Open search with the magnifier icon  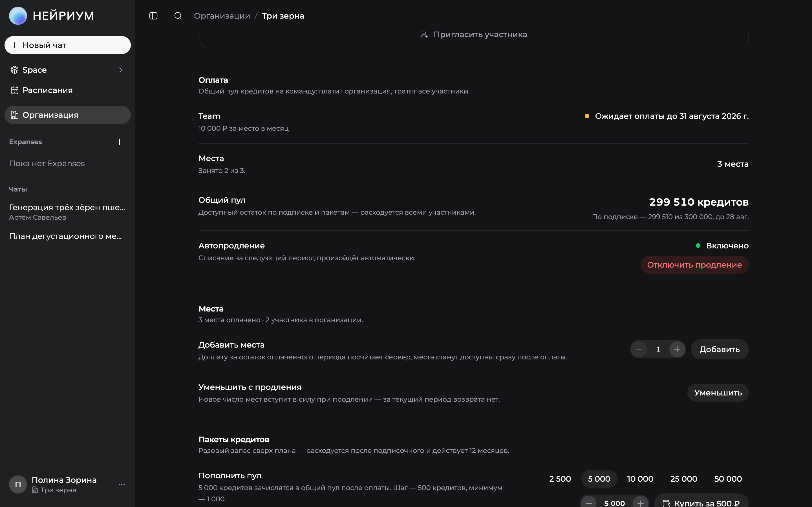[x=178, y=16]
